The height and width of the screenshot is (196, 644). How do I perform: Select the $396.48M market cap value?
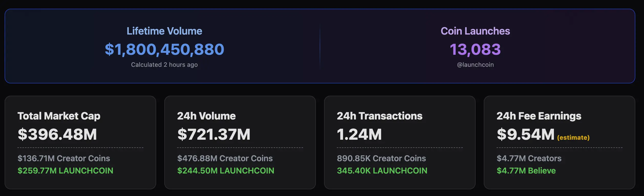[x=57, y=134]
